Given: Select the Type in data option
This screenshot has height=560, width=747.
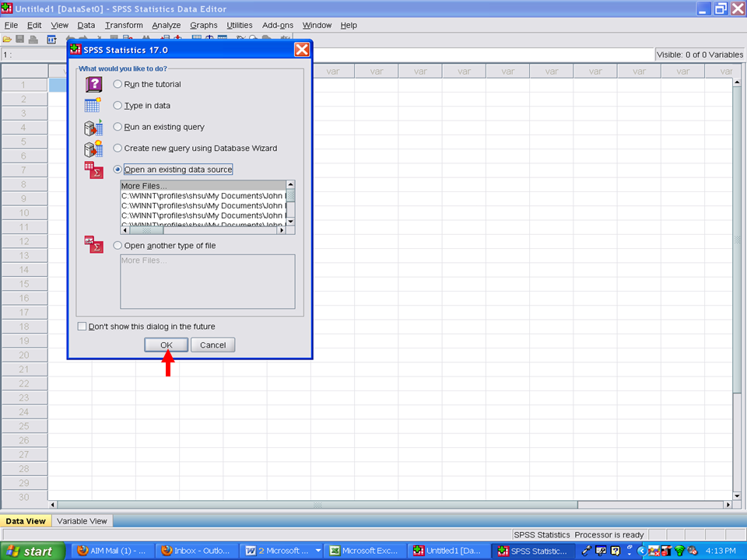Looking at the screenshot, I should point(117,106).
